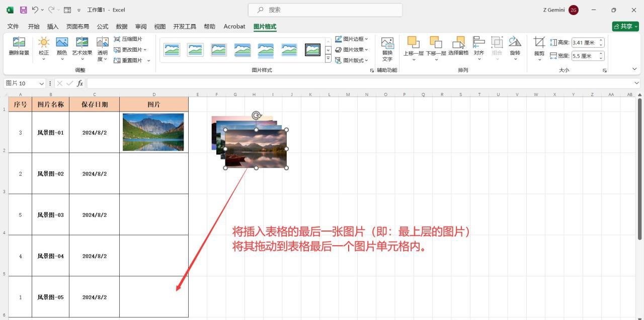Click 更改图片 change picture
644x320 pixels.
130,50
